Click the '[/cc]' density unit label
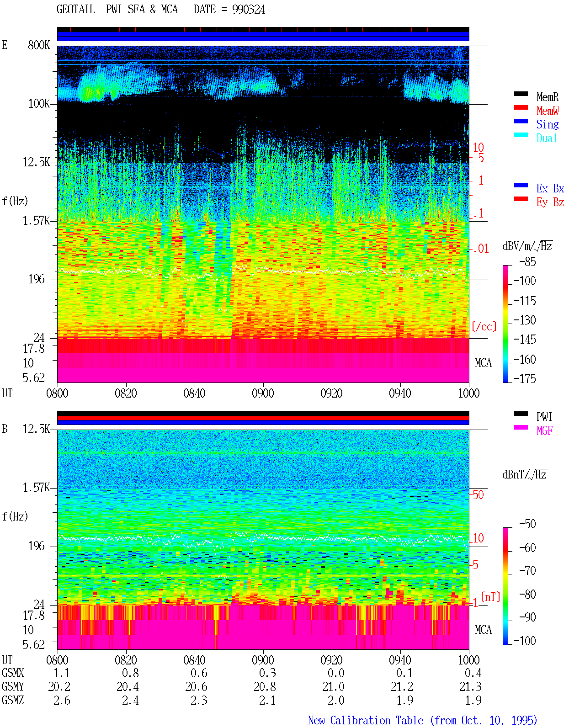Viewport: 585px width, 728px height. (484, 326)
